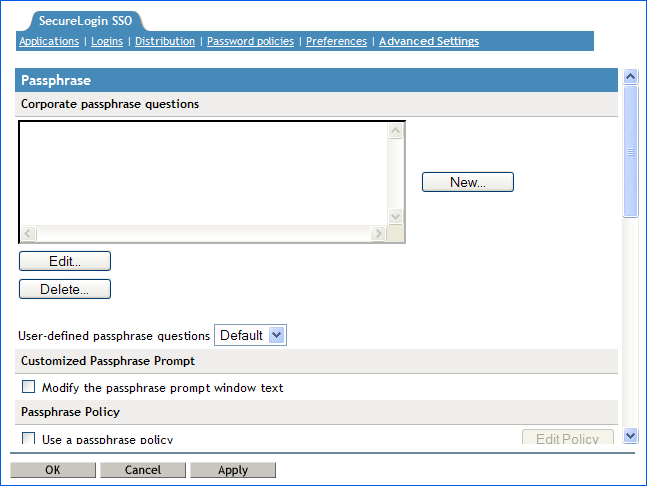Go to the Distribution link
The height and width of the screenshot is (486, 647).
pos(165,41)
